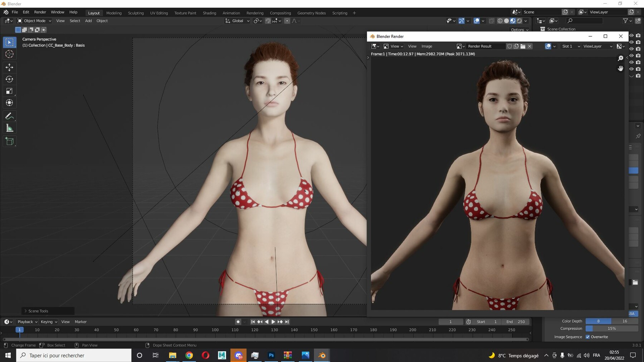Pick the Scale tool
The image size is (644, 362).
tap(10, 91)
